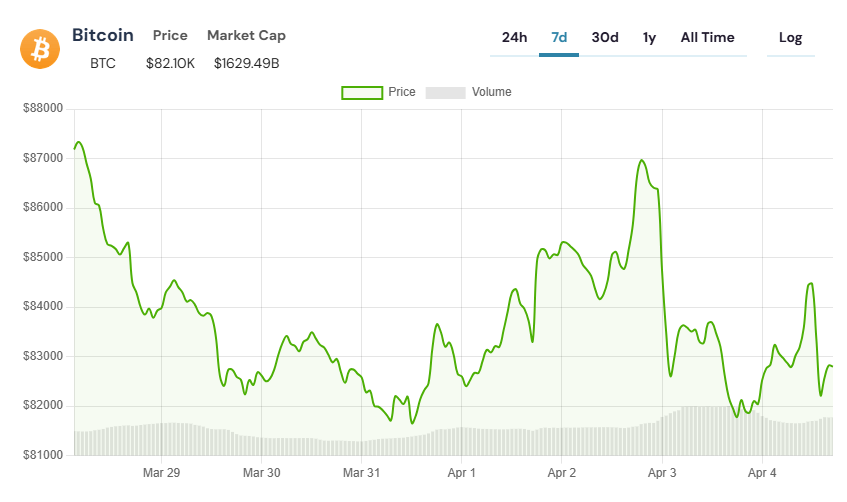
Task: Click the Apr 4 spike near $84500
Action: [x=810, y=284]
